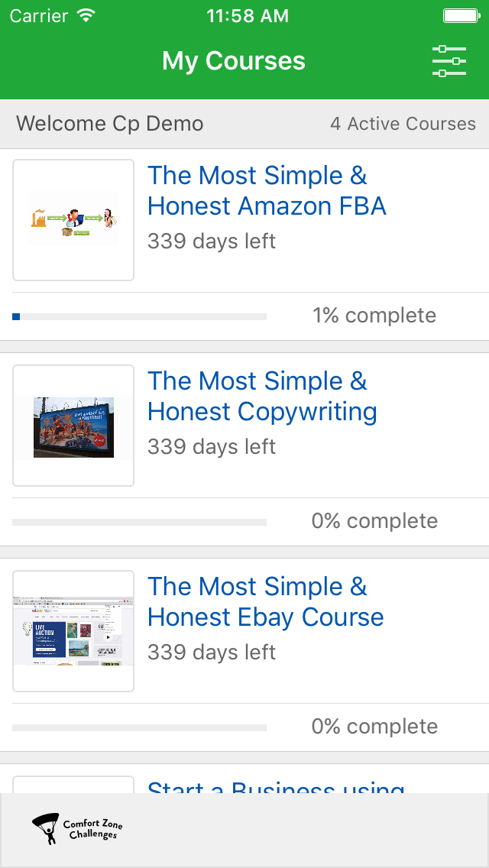
Task: Click the Copywriting course progress bar
Action: [x=140, y=522]
